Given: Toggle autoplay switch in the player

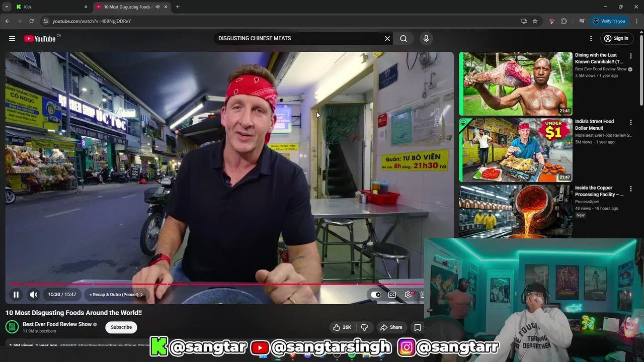Looking at the screenshot, I should (x=376, y=295).
